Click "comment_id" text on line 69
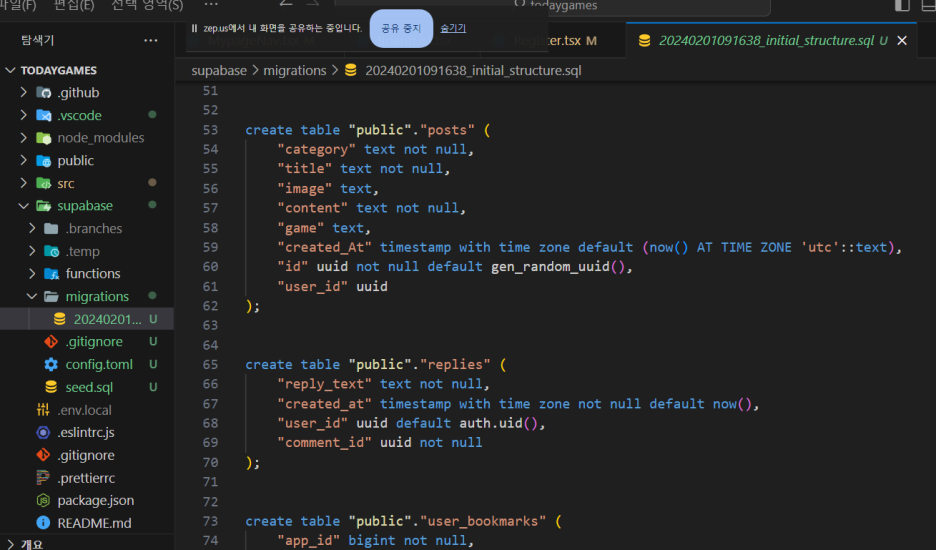936x550 pixels. point(324,443)
